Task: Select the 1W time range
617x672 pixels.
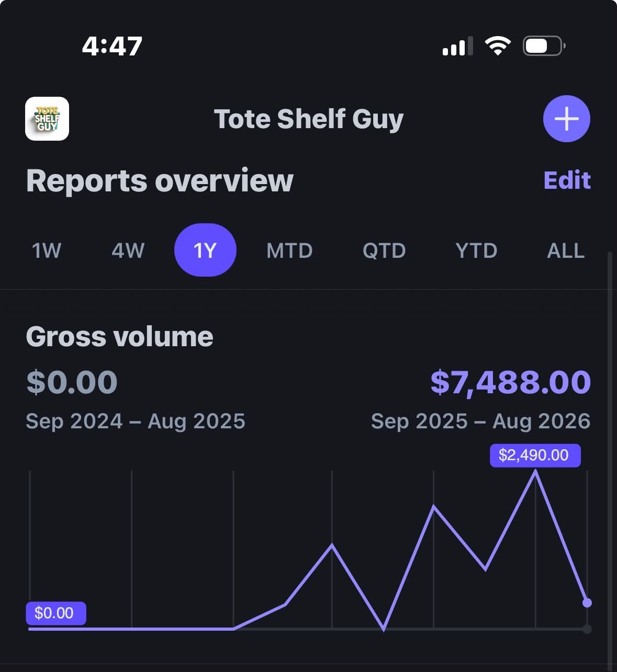Action: coord(47,250)
